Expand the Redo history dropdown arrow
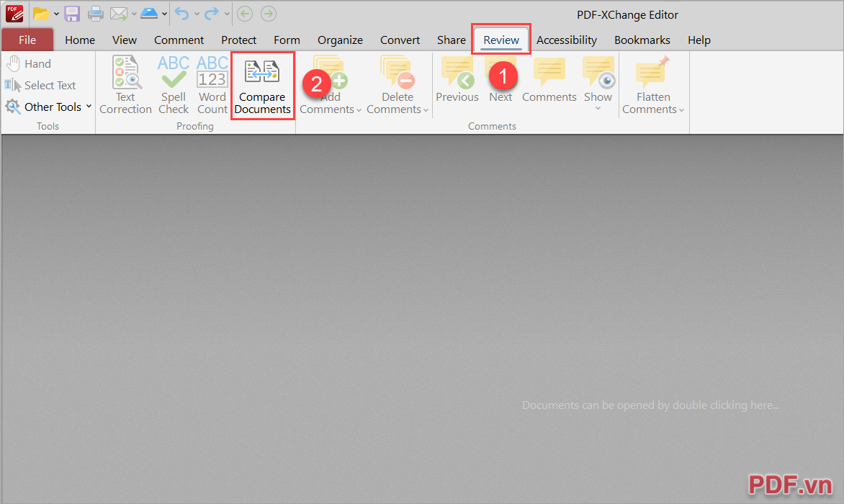The width and height of the screenshot is (844, 504). [x=227, y=14]
